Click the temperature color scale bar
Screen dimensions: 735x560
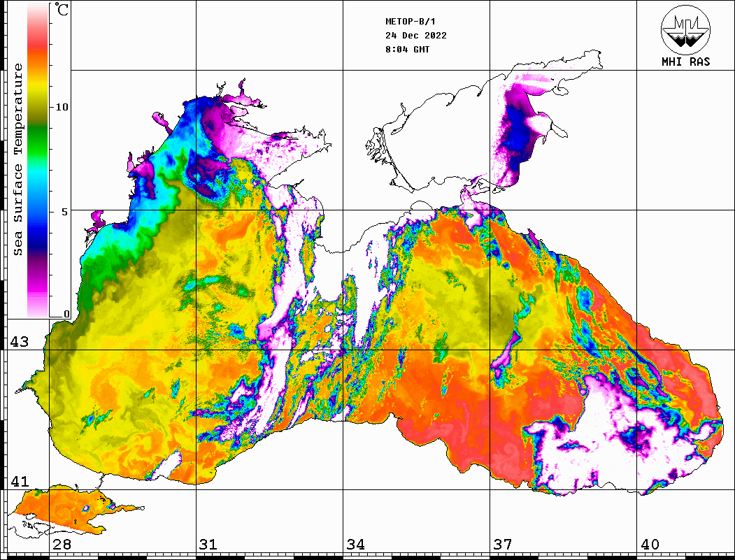click(38, 160)
